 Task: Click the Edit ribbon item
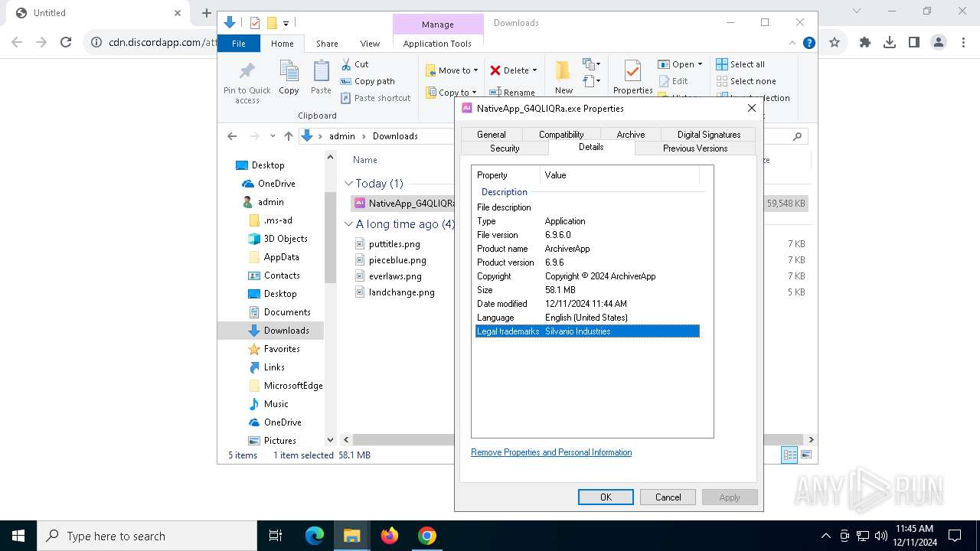tap(673, 81)
